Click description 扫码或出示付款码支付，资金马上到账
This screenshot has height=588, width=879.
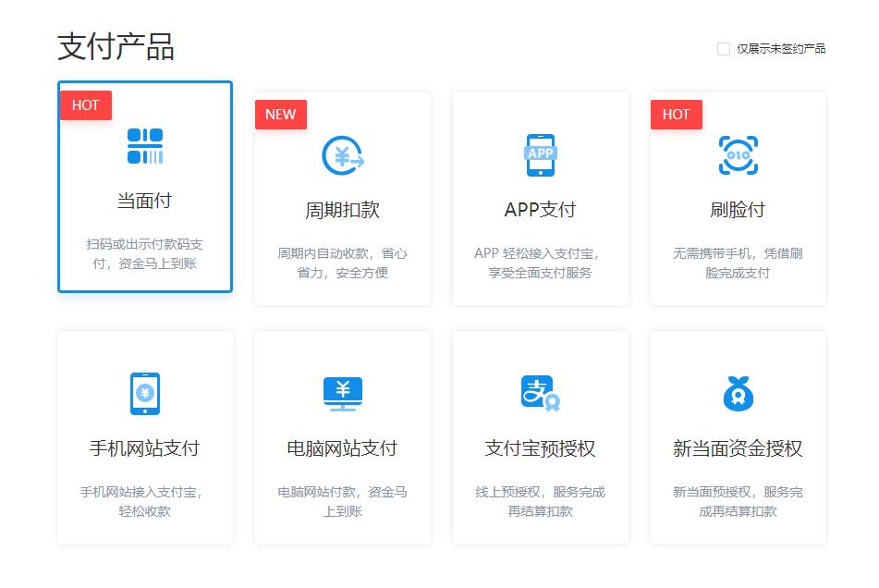(x=144, y=254)
